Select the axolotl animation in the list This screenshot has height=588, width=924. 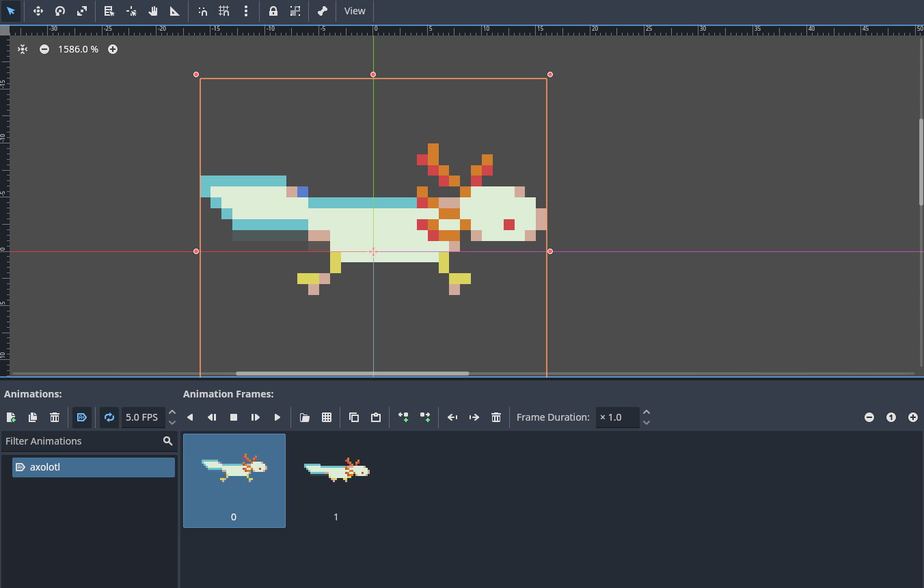[94, 467]
